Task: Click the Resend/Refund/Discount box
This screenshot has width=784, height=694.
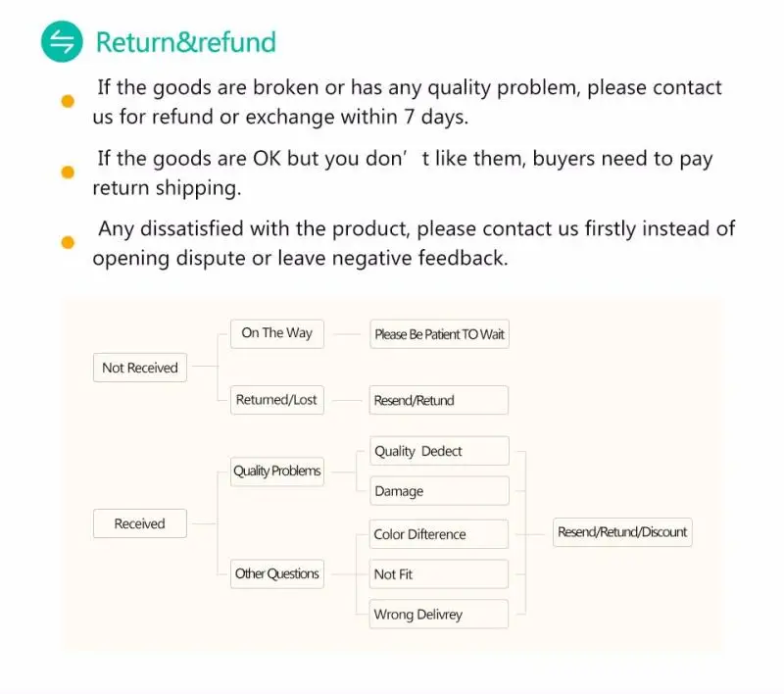Action: [x=622, y=532]
